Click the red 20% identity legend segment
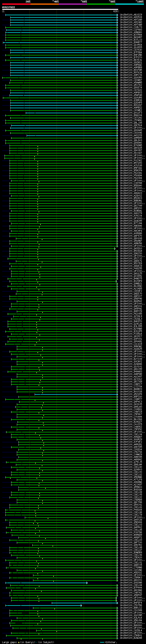 (16, 4)
